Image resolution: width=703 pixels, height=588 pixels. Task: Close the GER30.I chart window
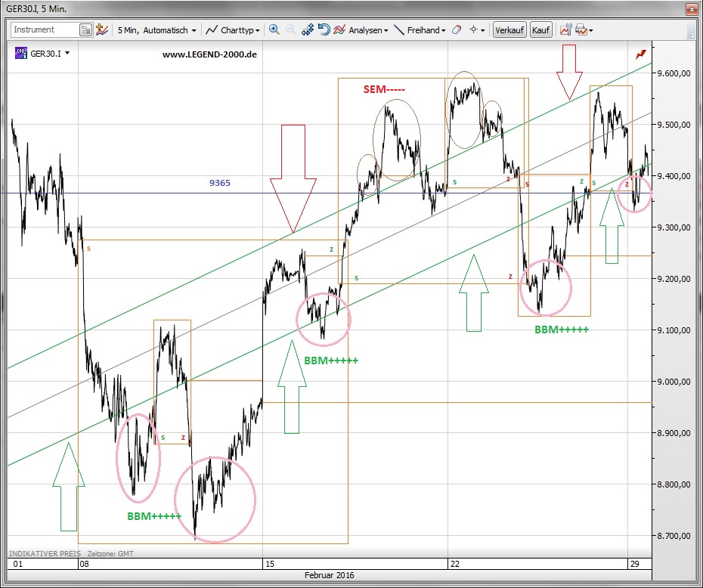click(690, 10)
